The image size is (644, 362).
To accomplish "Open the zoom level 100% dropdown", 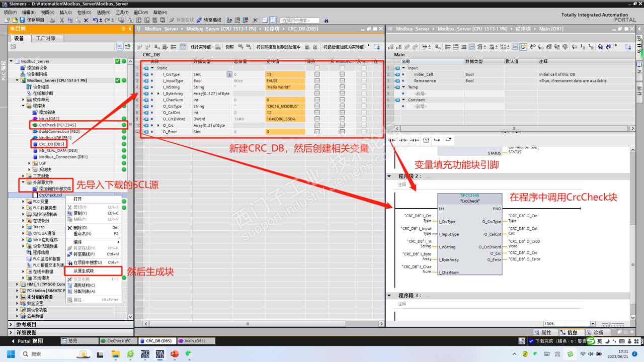I will tap(593, 324).
